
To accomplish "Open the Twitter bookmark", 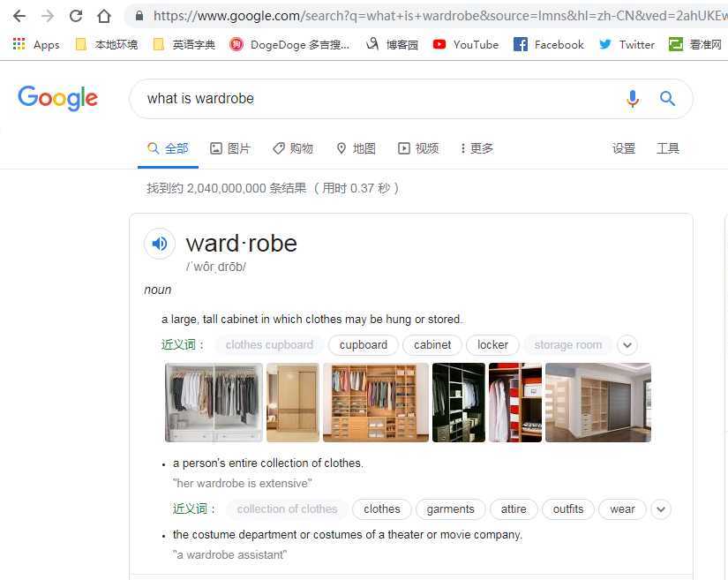I will point(627,44).
